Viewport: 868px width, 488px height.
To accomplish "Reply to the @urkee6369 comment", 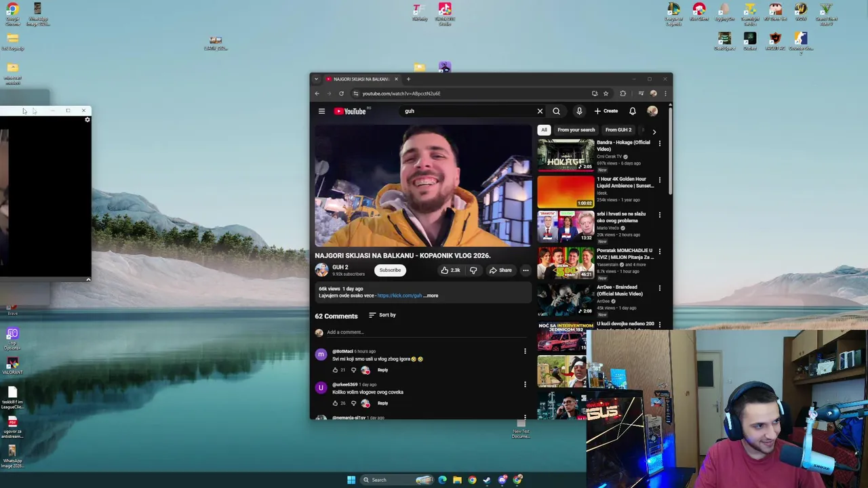I will [x=382, y=403].
